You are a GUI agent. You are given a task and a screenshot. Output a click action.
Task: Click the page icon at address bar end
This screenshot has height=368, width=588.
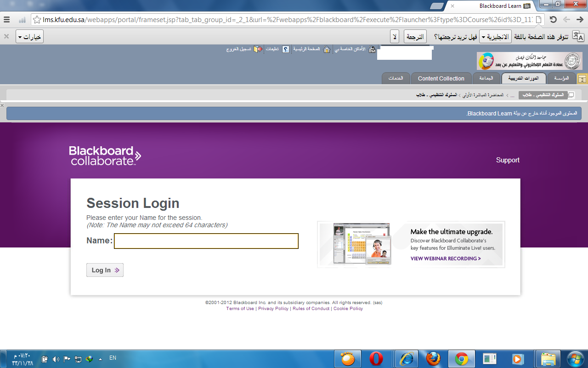(539, 20)
